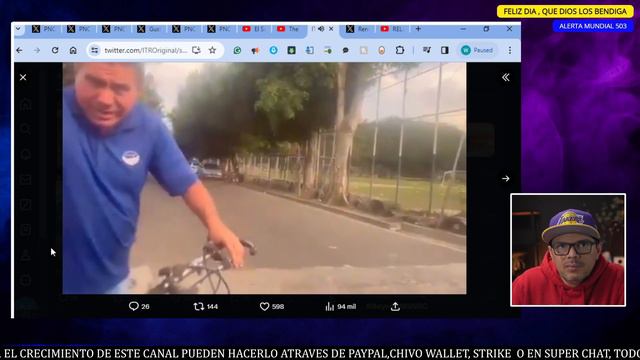Image resolution: width=640 pixels, height=360 pixels.
Task: Switch to the 'REL' YouTube tab
Action: [x=392, y=29]
